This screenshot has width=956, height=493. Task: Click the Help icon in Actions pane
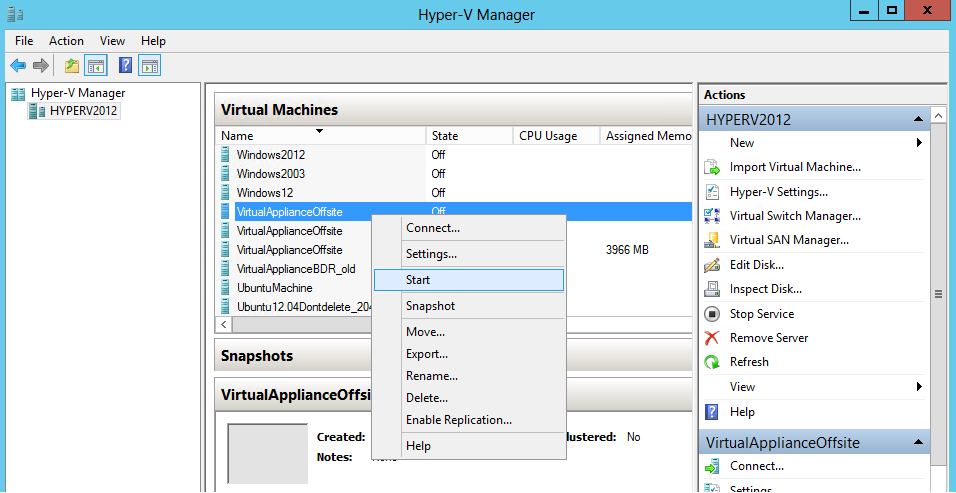point(712,412)
